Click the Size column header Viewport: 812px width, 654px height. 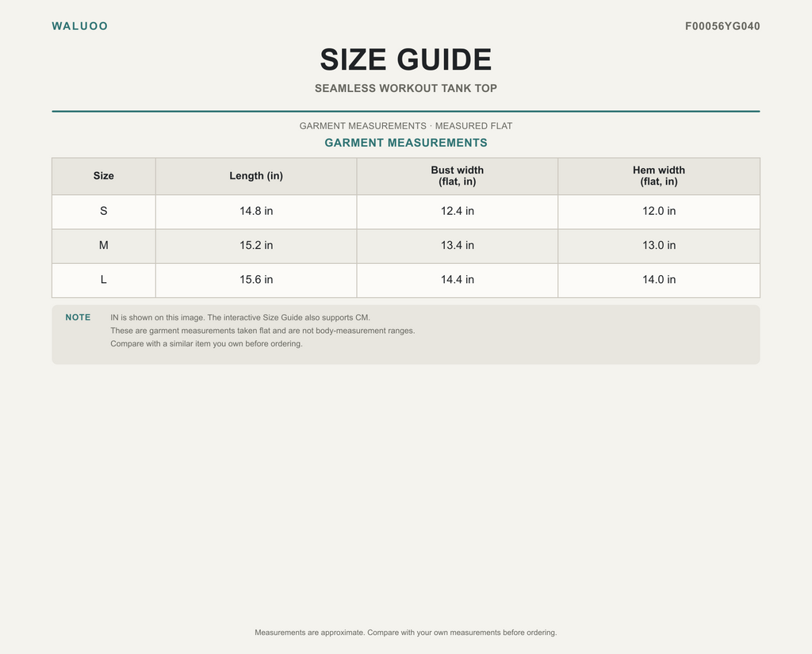(x=104, y=176)
